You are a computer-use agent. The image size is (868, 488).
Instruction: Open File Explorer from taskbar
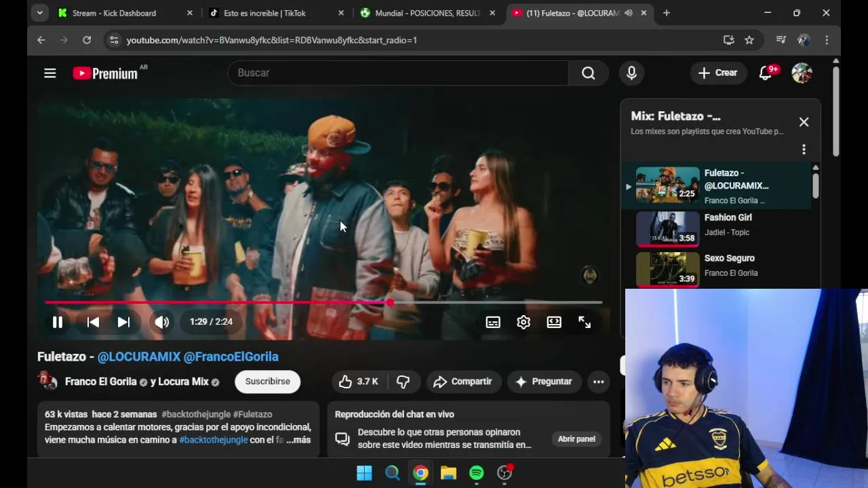coord(448,473)
